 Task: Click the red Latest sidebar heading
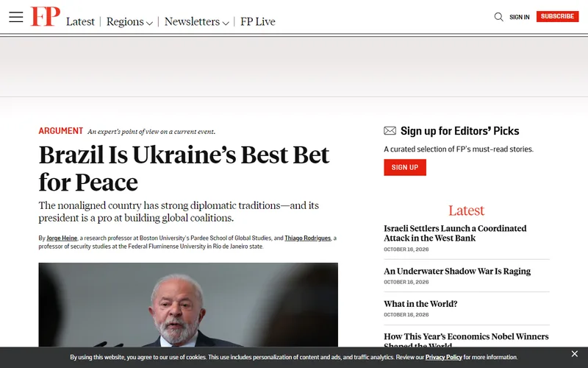pos(467,210)
